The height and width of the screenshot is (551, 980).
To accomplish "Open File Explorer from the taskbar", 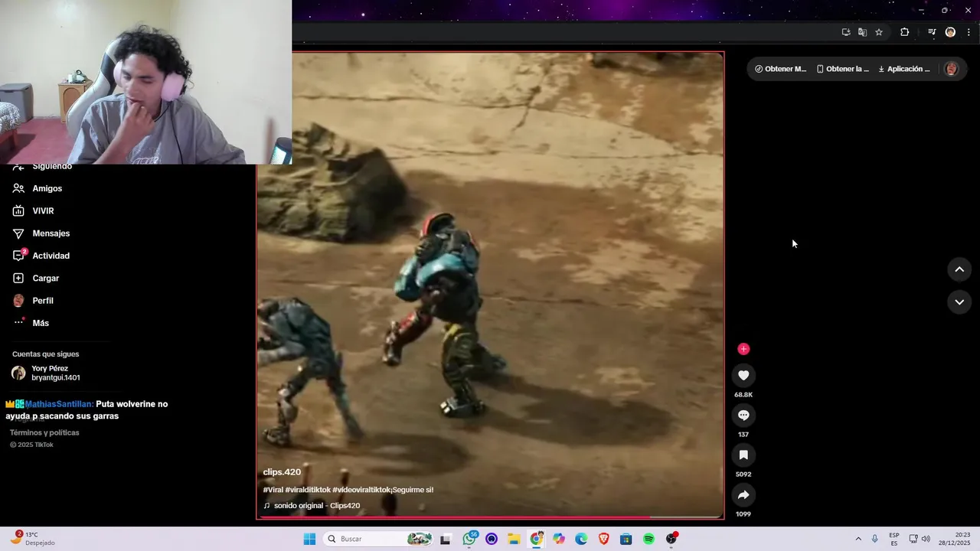I will (x=514, y=539).
